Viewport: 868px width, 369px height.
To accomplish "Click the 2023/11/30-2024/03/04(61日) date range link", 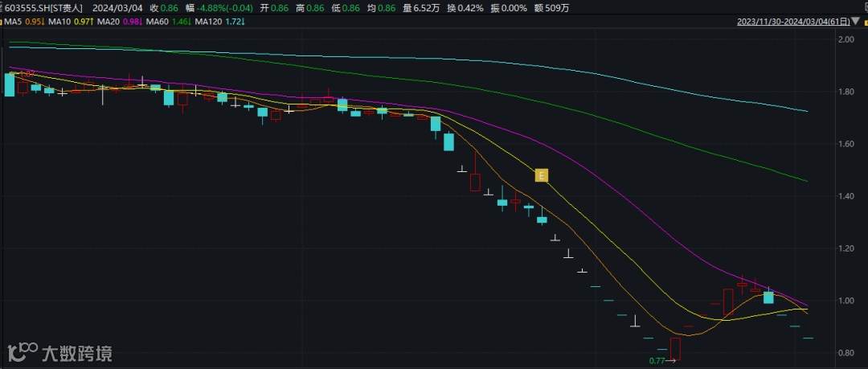I will coord(793,23).
